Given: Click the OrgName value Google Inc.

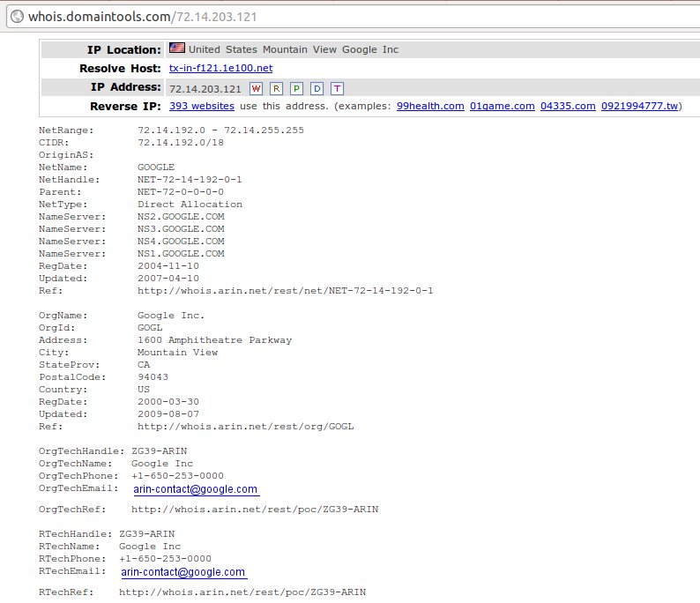Looking at the screenshot, I should 170,315.
